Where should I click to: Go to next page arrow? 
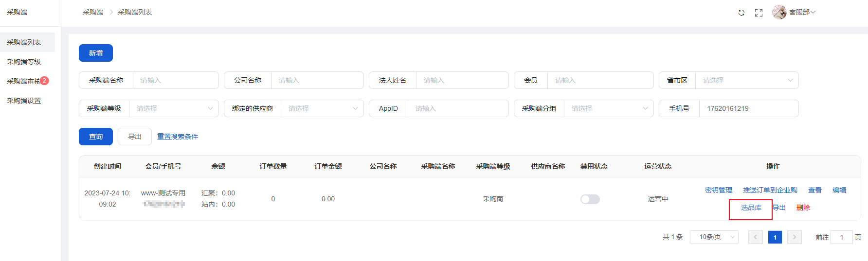pyautogui.click(x=794, y=237)
